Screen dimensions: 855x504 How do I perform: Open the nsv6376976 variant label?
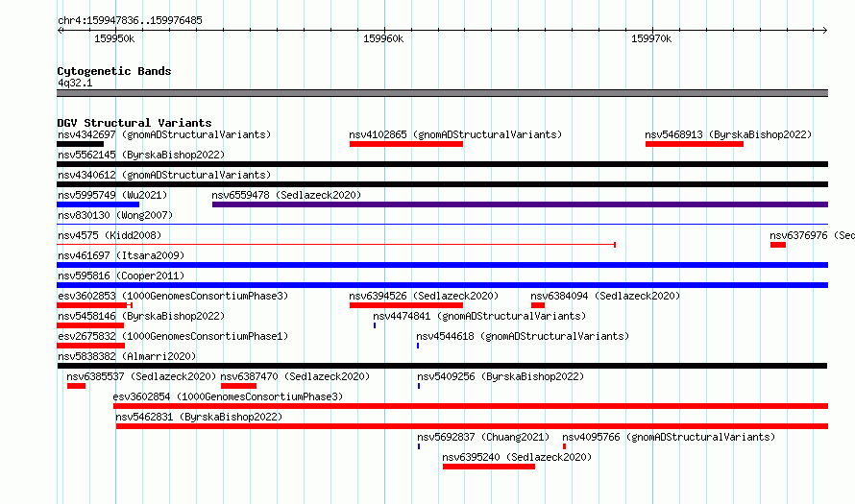pos(812,235)
